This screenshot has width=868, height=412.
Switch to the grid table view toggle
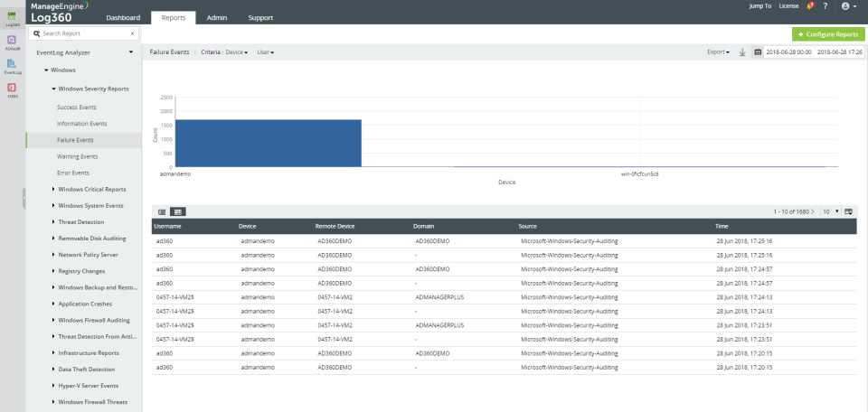[x=177, y=211]
